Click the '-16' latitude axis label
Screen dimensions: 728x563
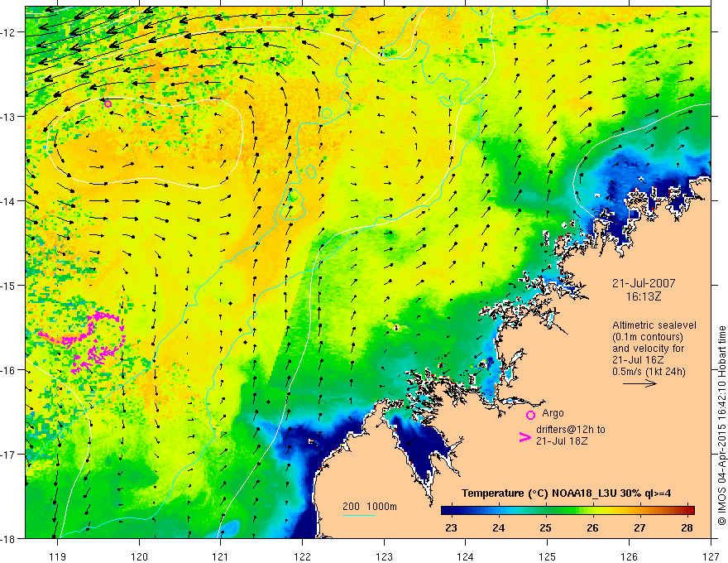coord(9,370)
